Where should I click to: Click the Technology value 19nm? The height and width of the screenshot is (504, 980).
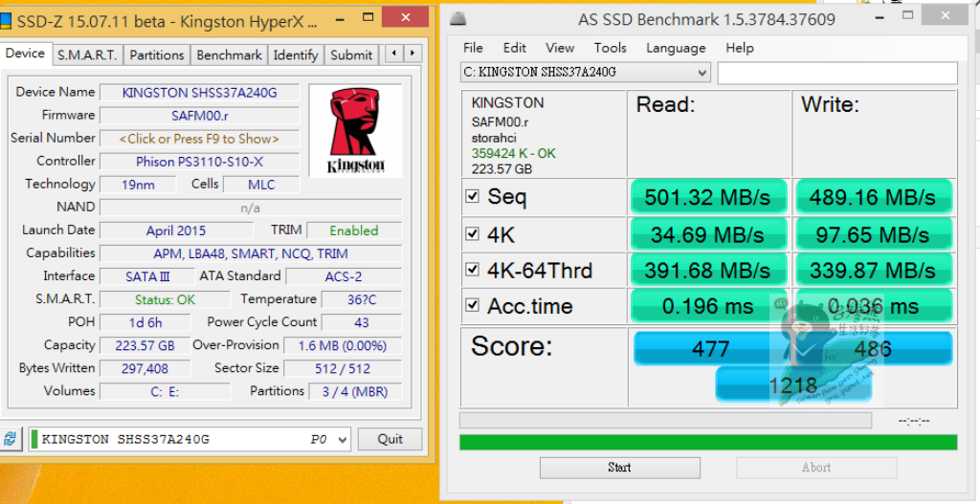(138, 185)
